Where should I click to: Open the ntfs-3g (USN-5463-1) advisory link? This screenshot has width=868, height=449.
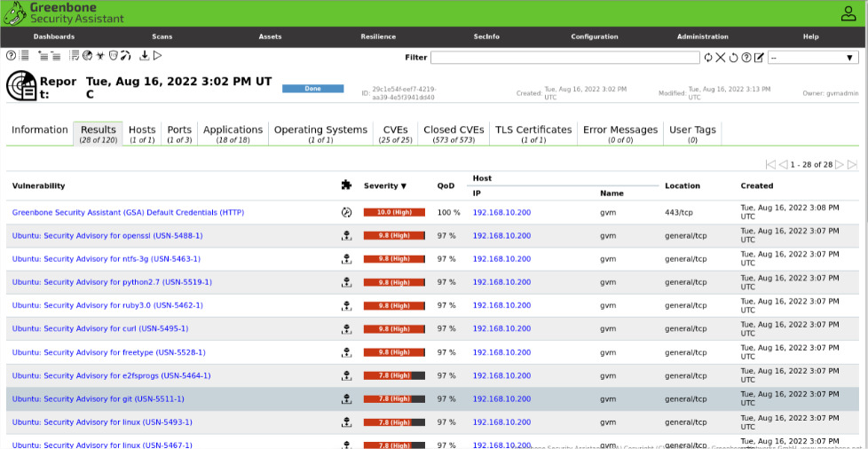107,259
